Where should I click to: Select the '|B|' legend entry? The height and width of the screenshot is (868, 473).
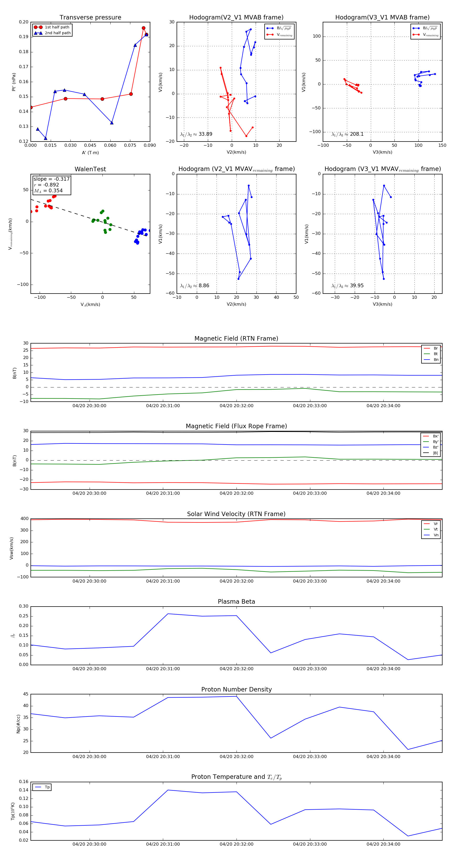[431, 453]
